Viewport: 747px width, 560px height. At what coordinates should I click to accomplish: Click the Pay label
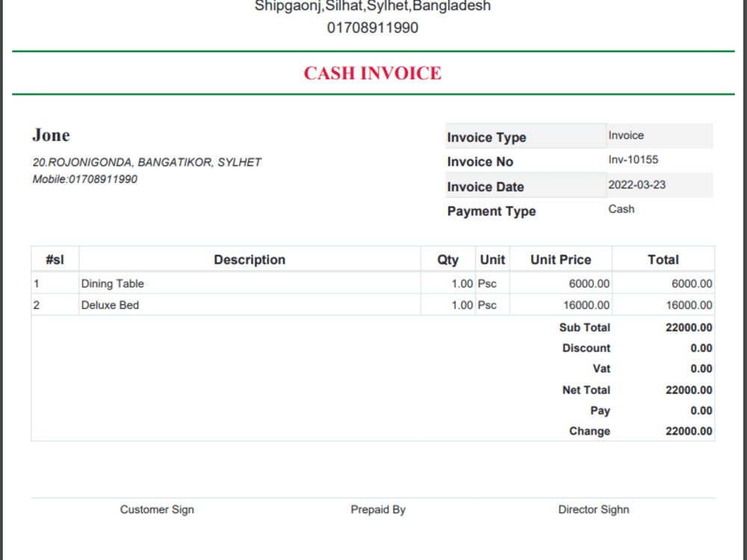coord(601,411)
